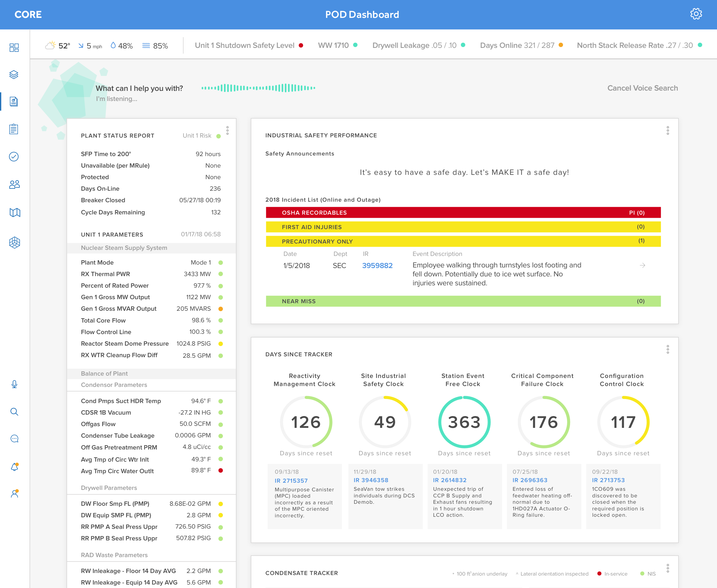Open IR 2696363 link
The height and width of the screenshot is (588, 717).
coord(530,480)
